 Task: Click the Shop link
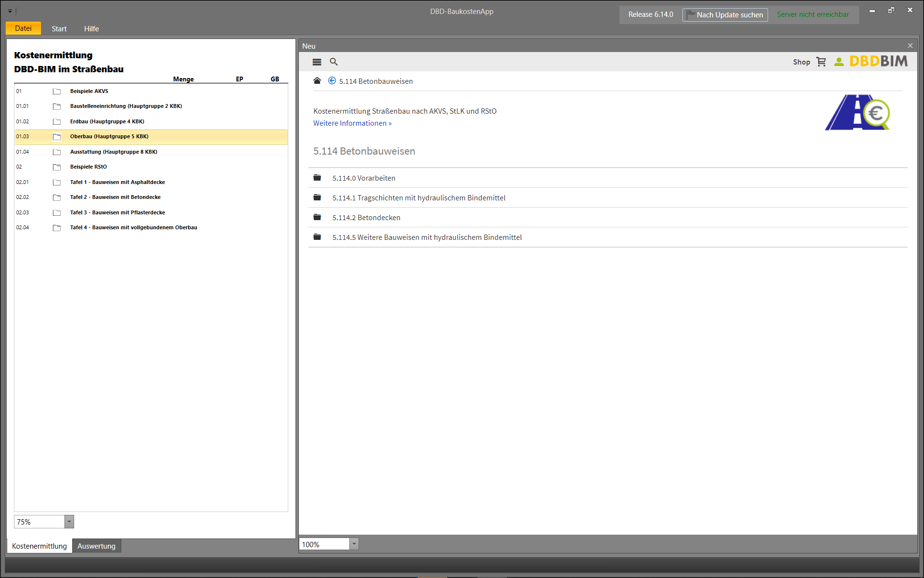click(x=801, y=62)
